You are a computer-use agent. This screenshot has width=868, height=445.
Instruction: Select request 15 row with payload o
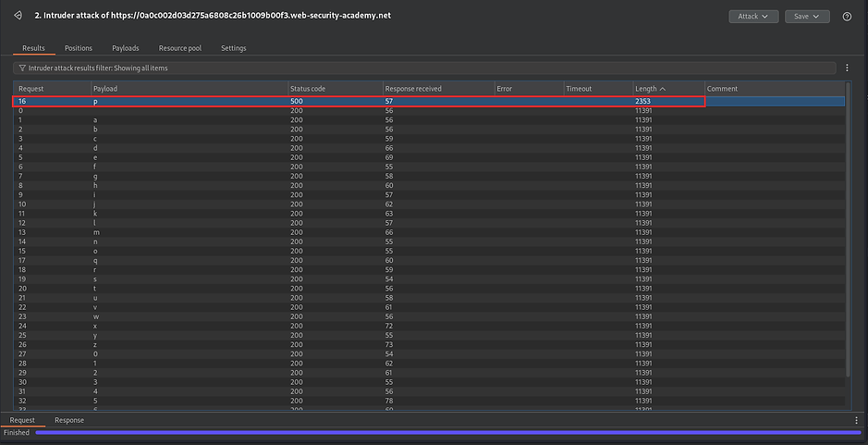[x=430, y=251]
